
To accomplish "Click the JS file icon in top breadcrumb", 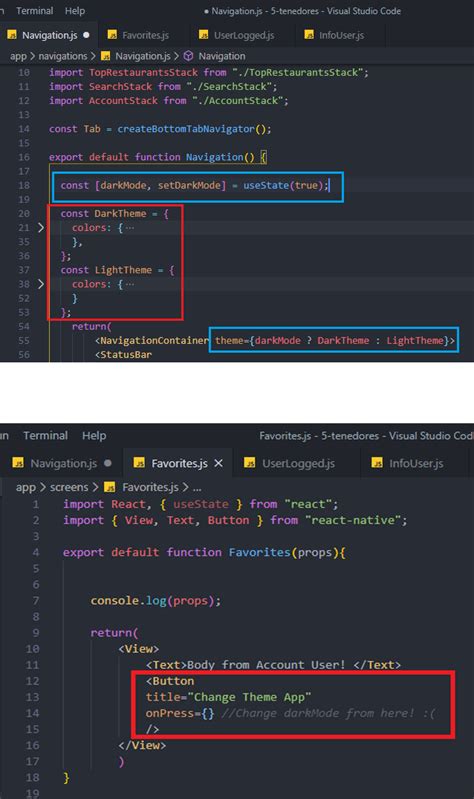I will (x=106, y=56).
